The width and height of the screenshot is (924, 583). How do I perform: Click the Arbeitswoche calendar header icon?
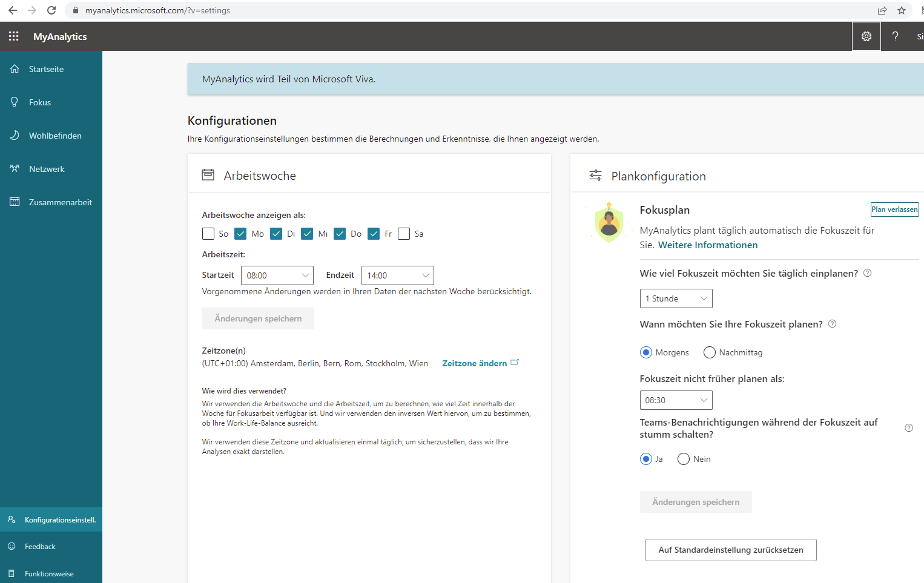click(208, 175)
